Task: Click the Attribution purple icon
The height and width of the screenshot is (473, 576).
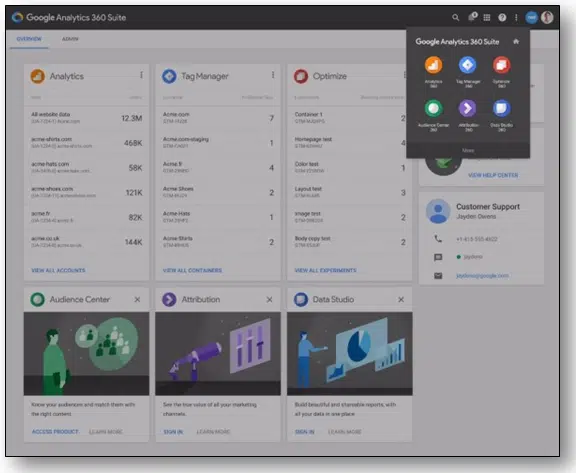Action: tap(169, 300)
